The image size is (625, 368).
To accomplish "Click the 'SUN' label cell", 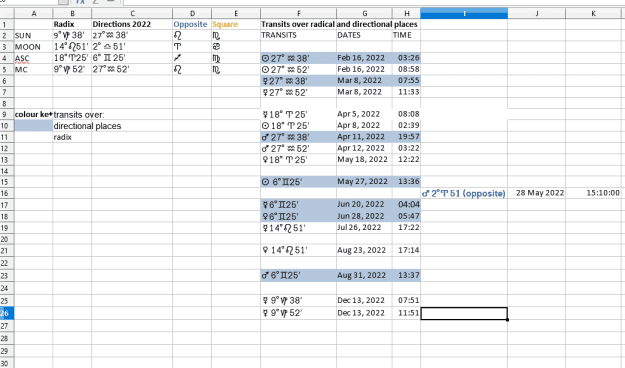I will [x=33, y=35].
